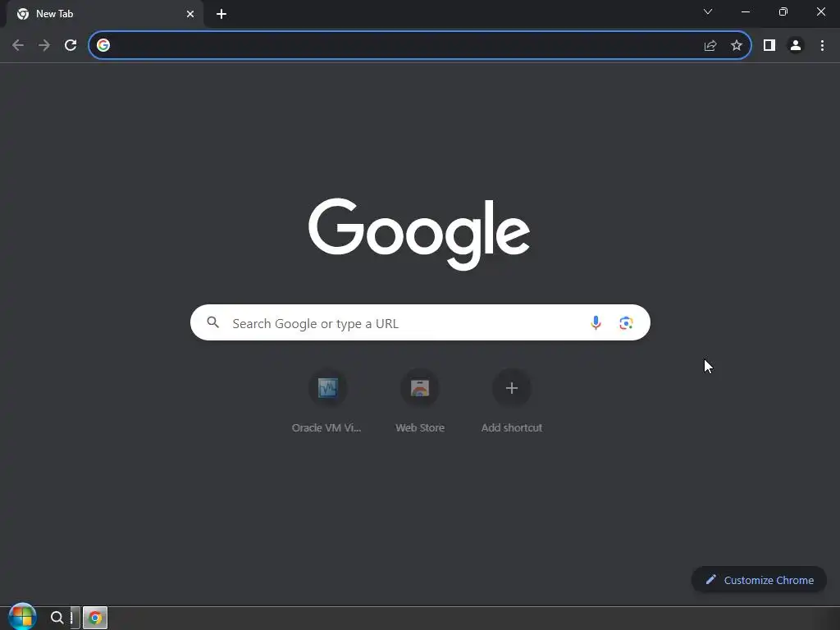Click the magnifier icon in search box

(x=213, y=322)
